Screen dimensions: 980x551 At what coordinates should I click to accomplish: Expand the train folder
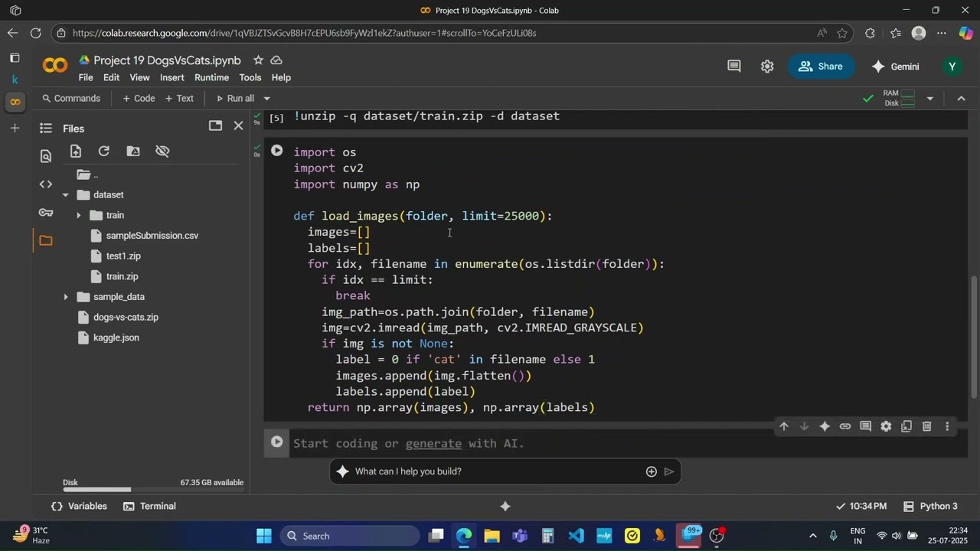[x=78, y=216]
